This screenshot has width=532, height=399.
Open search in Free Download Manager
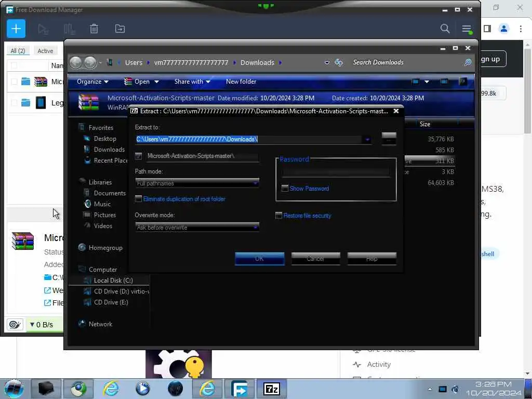coord(445,29)
